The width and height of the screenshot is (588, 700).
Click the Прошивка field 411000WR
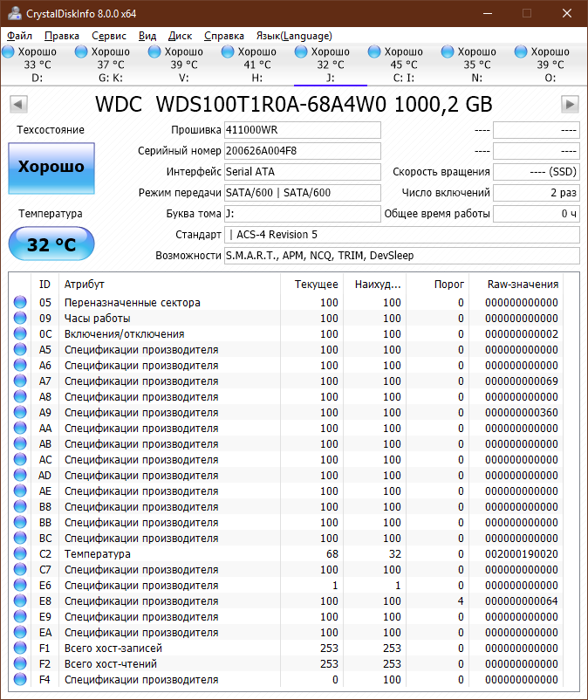click(x=303, y=130)
